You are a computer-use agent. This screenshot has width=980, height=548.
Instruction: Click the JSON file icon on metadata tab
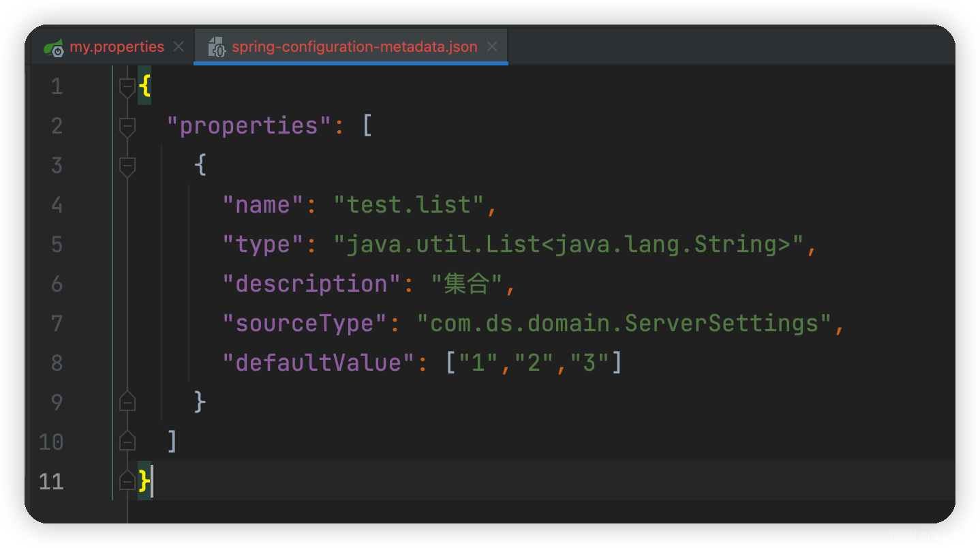tap(216, 47)
